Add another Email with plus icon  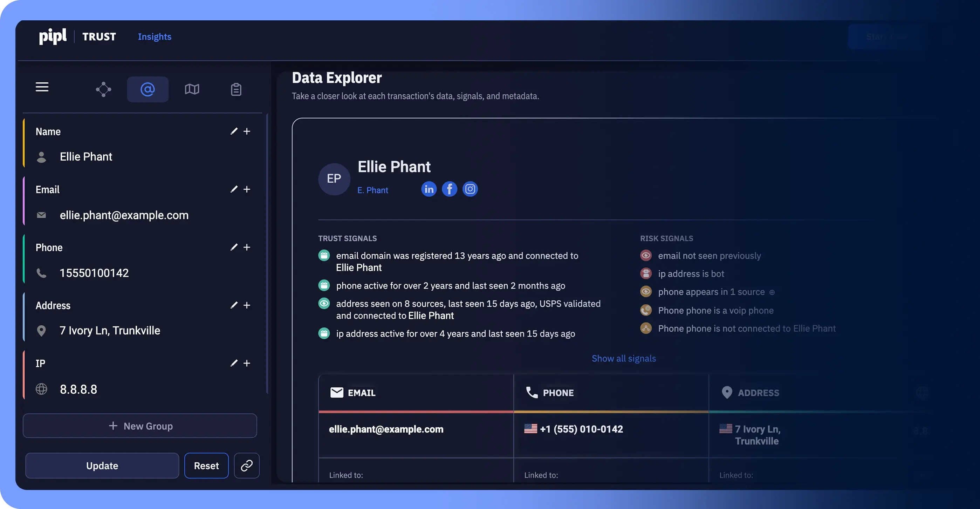tap(247, 189)
